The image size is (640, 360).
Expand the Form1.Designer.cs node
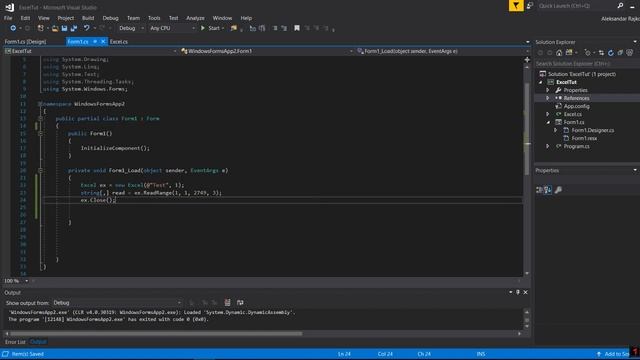[x=556, y=130]
